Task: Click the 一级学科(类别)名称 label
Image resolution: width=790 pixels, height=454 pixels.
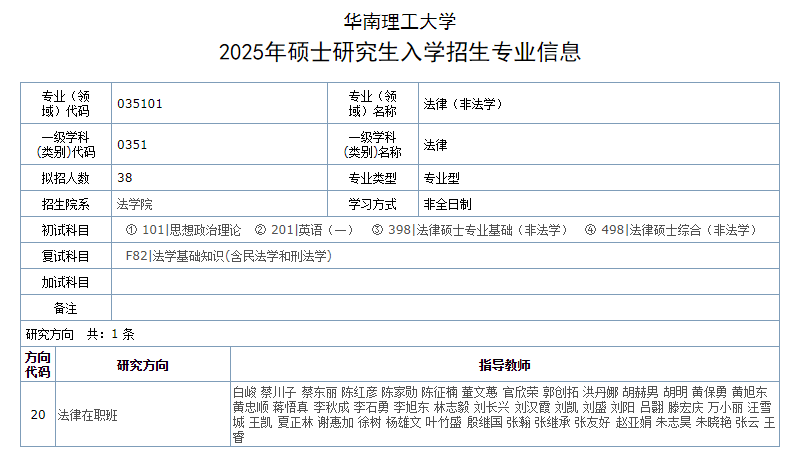Action: 373,145
